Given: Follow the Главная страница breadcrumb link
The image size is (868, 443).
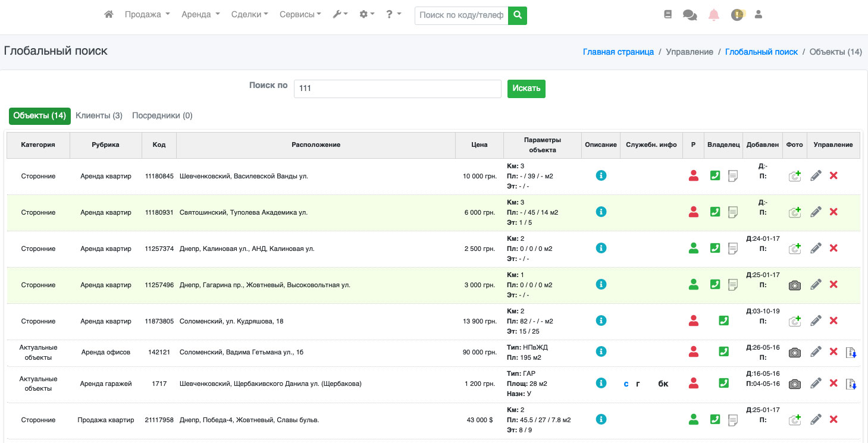Looking at the screenshot, I should 618,52.
